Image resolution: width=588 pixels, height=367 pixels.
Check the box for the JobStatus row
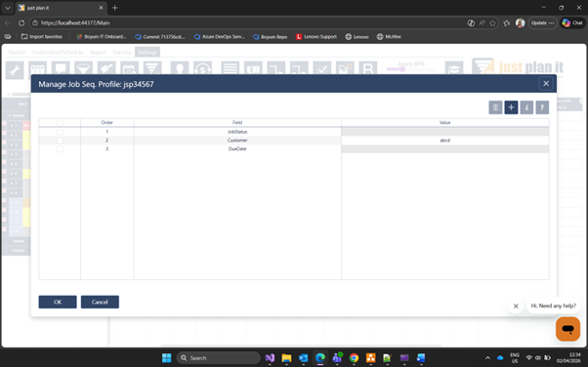point(60,132)
